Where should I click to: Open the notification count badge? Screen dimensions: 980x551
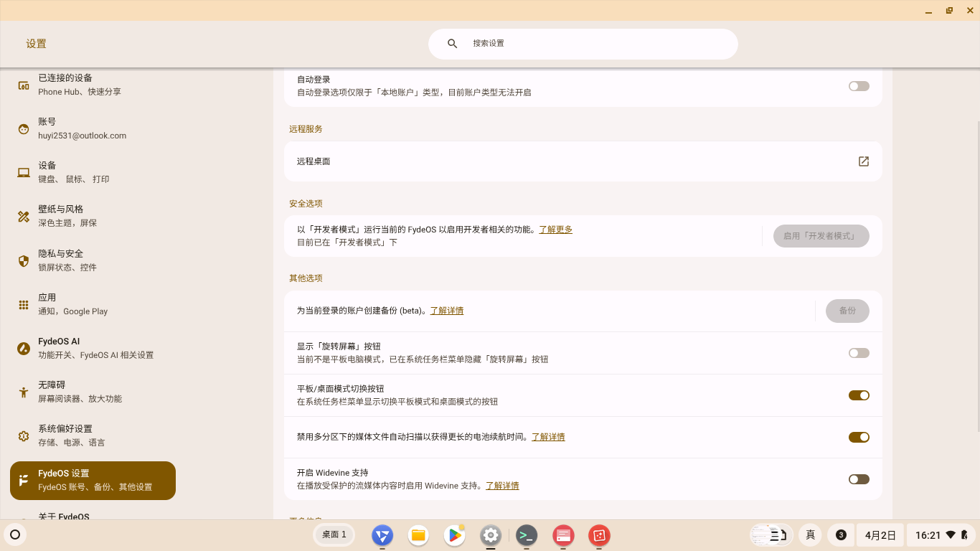(841, 535)
